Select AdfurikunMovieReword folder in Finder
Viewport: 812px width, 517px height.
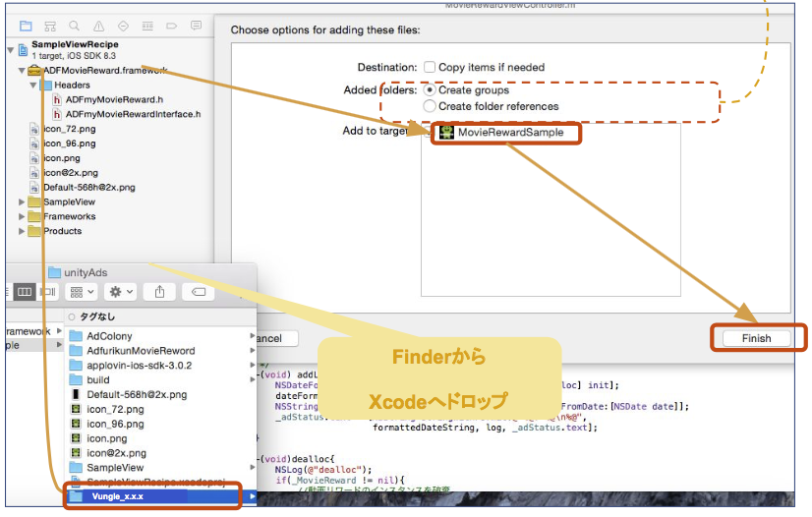tap(141, 350)
